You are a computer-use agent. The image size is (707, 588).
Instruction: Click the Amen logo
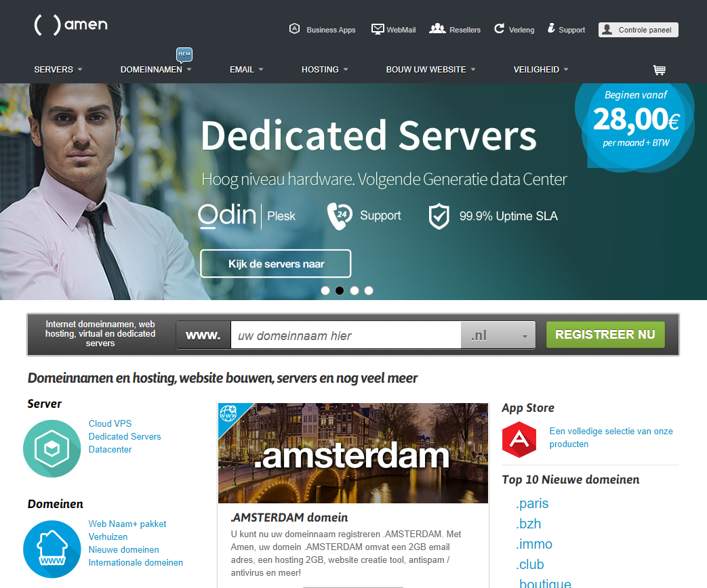pos(70,25)
